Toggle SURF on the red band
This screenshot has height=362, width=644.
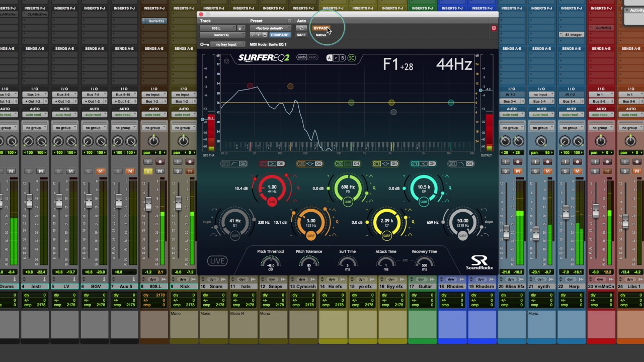click(x=272, y=202)
